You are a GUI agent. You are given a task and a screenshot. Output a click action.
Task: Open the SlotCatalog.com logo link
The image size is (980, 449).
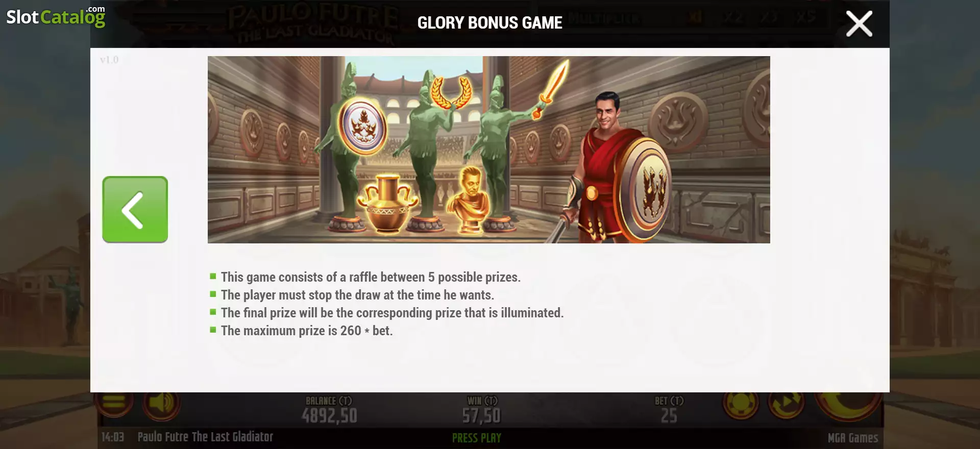(x=56, y=16)
